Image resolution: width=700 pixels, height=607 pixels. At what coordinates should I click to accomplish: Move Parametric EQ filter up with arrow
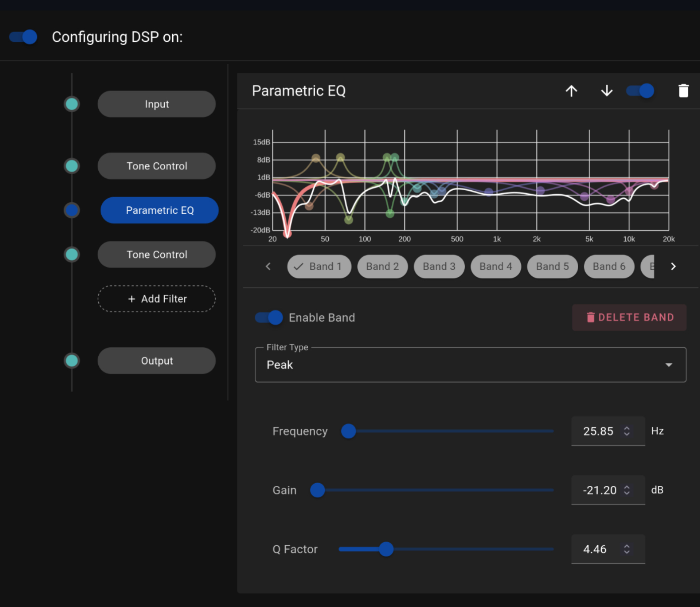tap(571, 91)
